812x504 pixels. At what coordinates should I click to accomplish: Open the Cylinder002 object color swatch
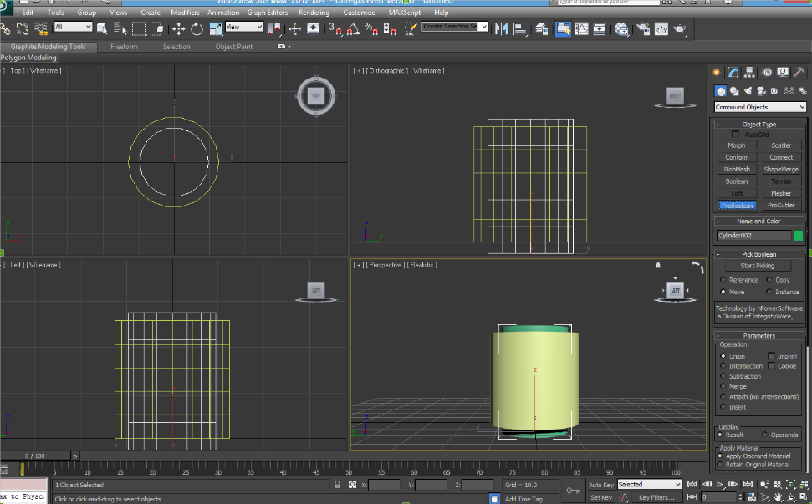click(x=800, y=236)
